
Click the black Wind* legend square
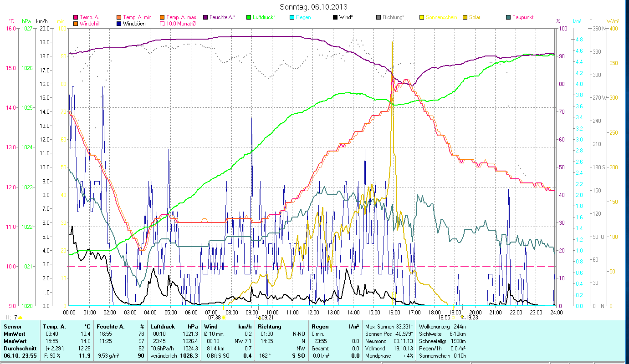[x=335, y=17]
